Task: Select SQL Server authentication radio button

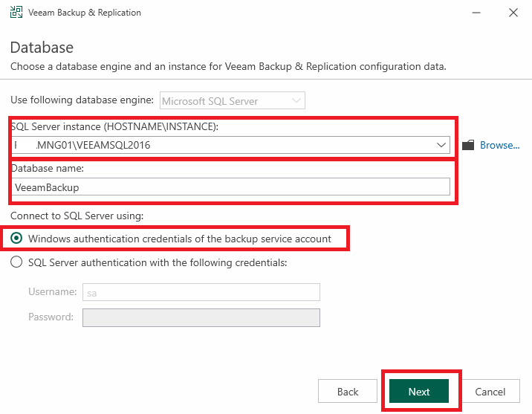Action: (x=16, y=262)
